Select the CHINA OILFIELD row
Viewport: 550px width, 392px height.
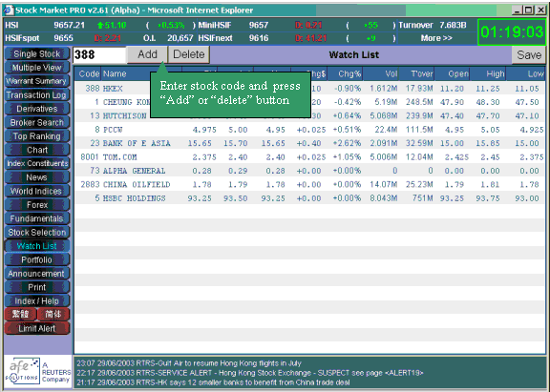(309, 184)
